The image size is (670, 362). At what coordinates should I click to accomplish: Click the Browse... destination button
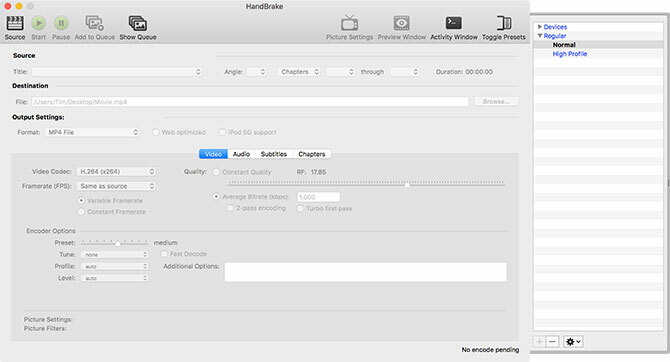(496, 102)
